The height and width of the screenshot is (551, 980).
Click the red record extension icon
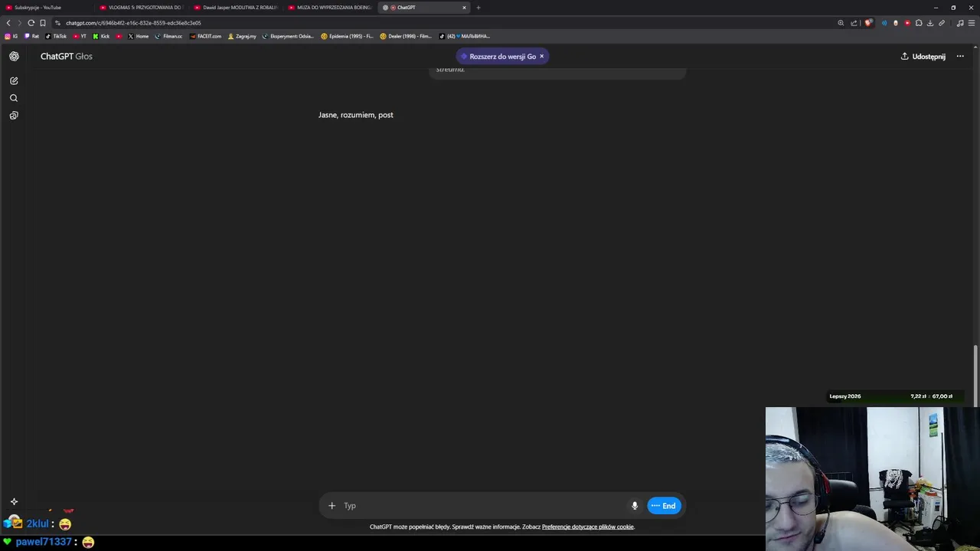[907, 23]
